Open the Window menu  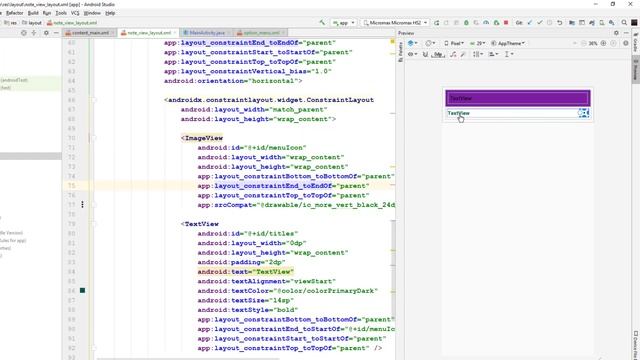92,13
